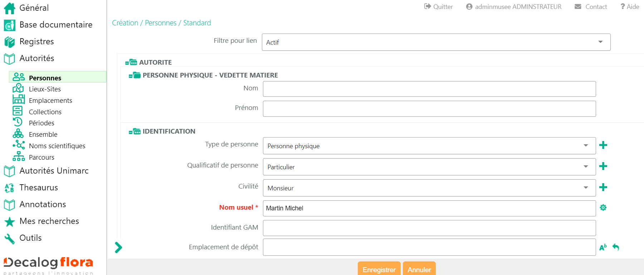Collapse the IDENTIFICATION section
Image resolution: width=644 pixels, height=275 pixels.
tap(135, 131)
